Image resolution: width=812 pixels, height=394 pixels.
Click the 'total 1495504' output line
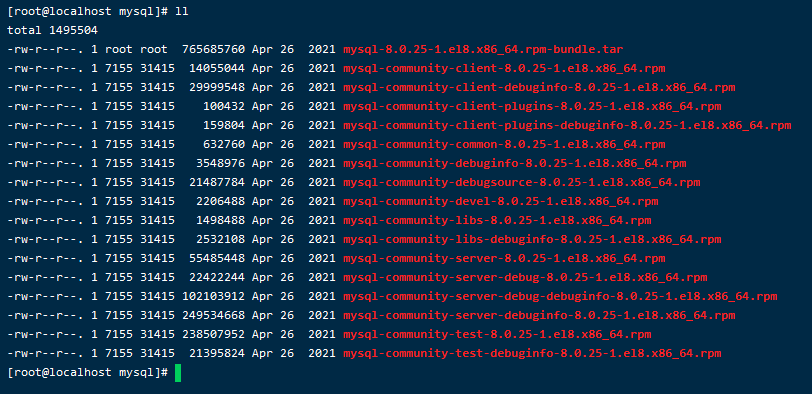(x=52, y=31)
